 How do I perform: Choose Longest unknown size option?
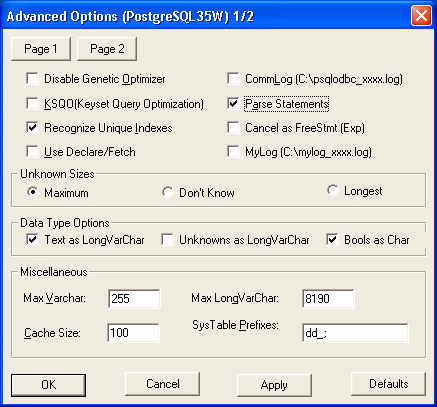[332, 190]
